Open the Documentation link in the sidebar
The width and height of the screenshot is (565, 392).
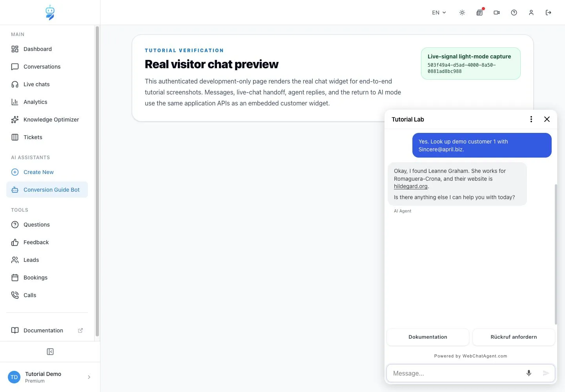coord(47,330)
